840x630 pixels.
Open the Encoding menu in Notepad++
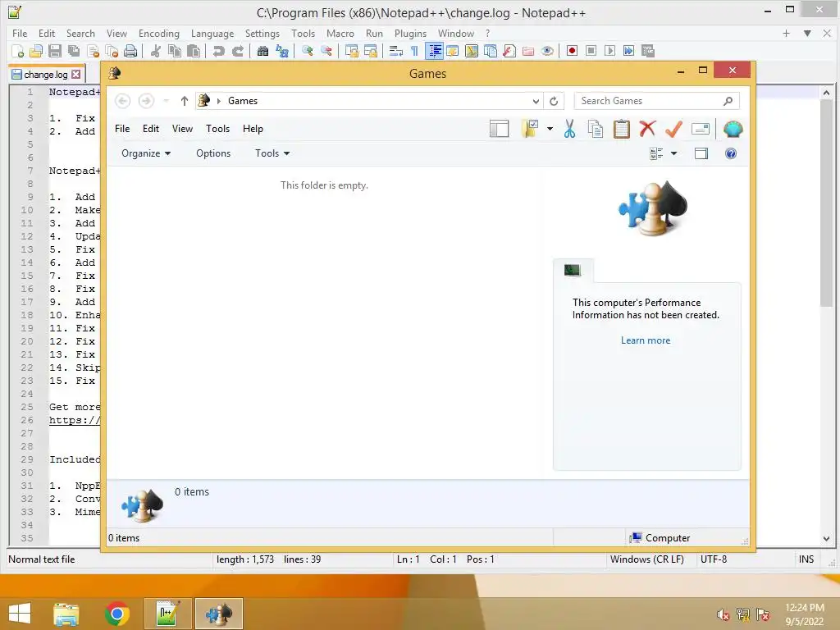(159, 33)
